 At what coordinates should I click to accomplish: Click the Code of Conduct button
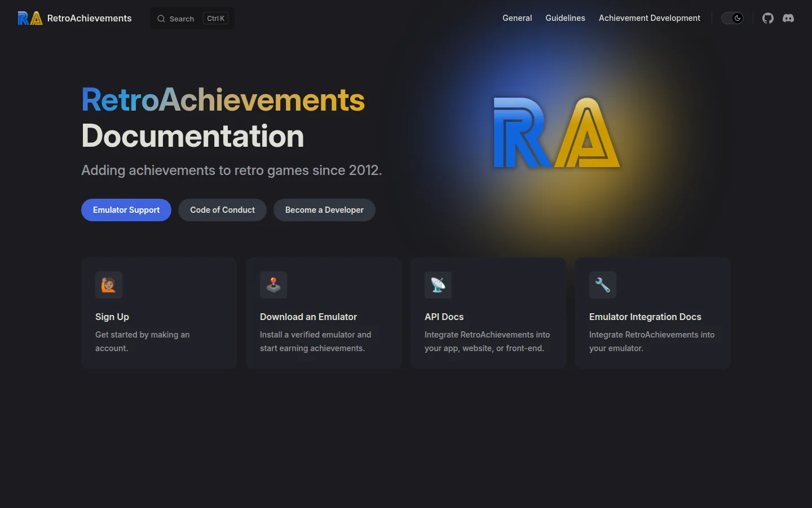[x=222, y=210]
